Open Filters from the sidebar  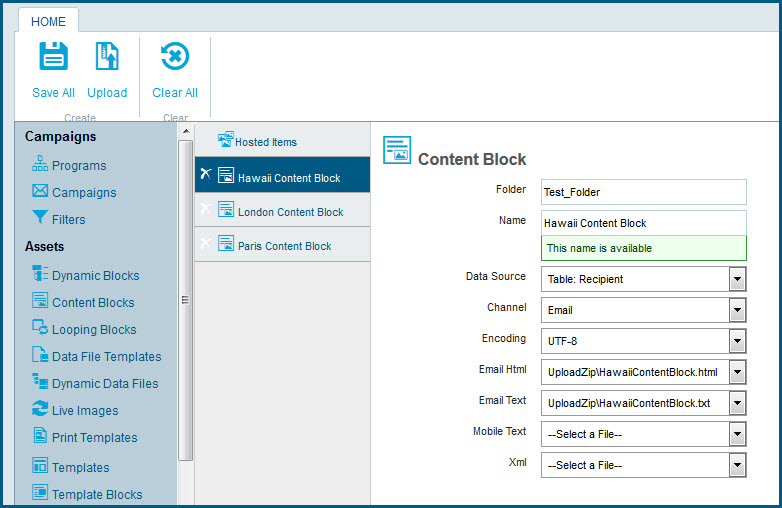click(68, 220)
